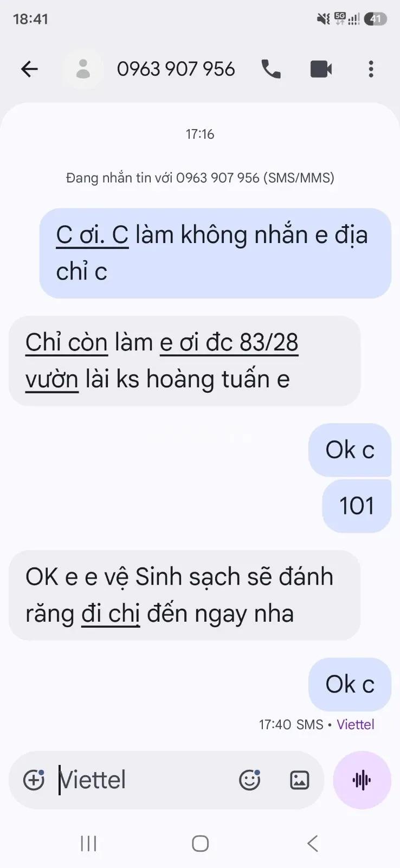Start a voice call with phone icon

[271, 69]
